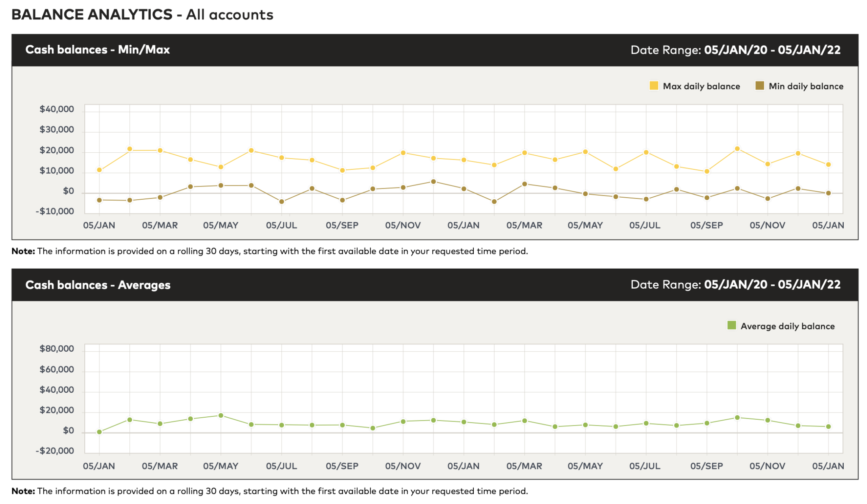This screenshot has height=504, width=867.
Task: Click Max balance point at first 05/MAR
Action: 160,151
